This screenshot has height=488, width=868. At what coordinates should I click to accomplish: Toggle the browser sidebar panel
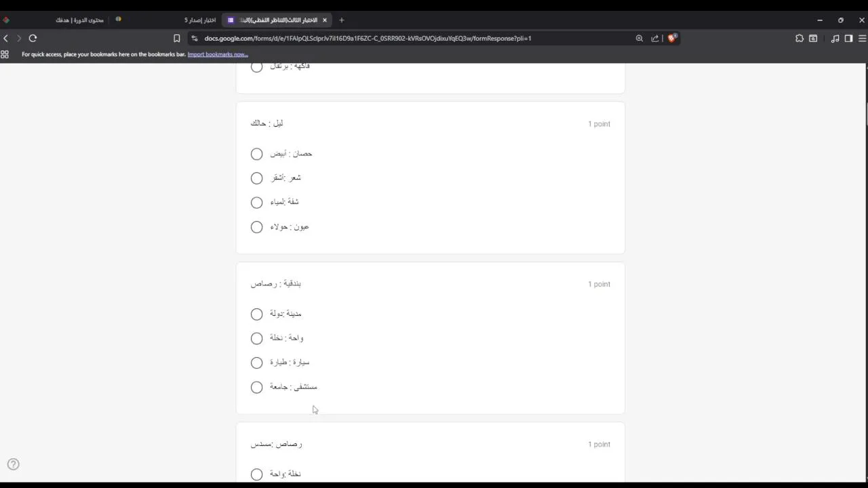tap(848, 39)
